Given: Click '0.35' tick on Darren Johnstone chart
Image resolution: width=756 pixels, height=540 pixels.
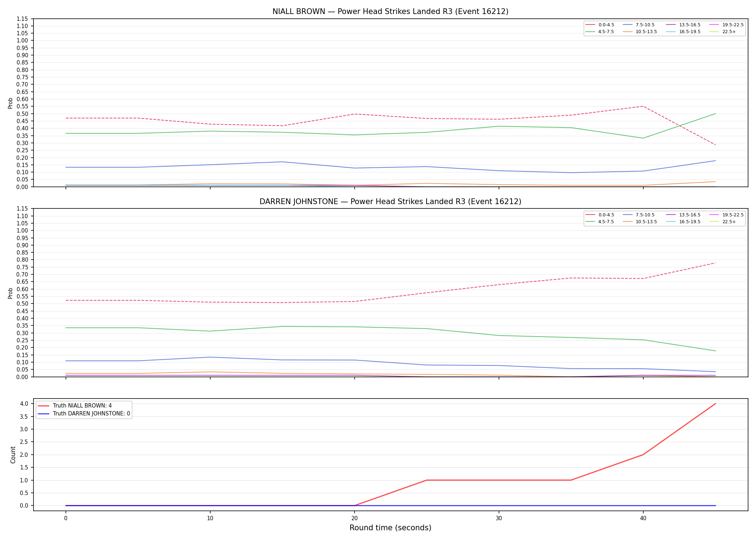Looking at the screenshot, I should point(23,326).
